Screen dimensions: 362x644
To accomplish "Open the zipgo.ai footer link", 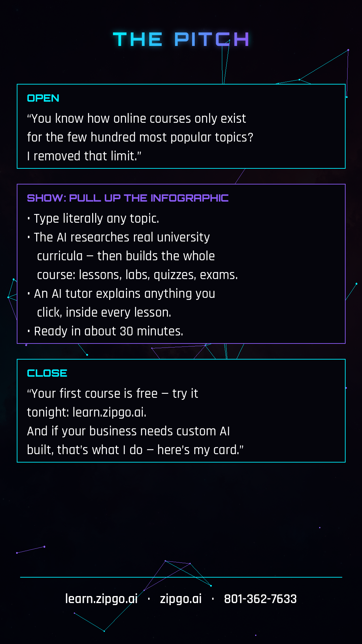I will (181, 599).
